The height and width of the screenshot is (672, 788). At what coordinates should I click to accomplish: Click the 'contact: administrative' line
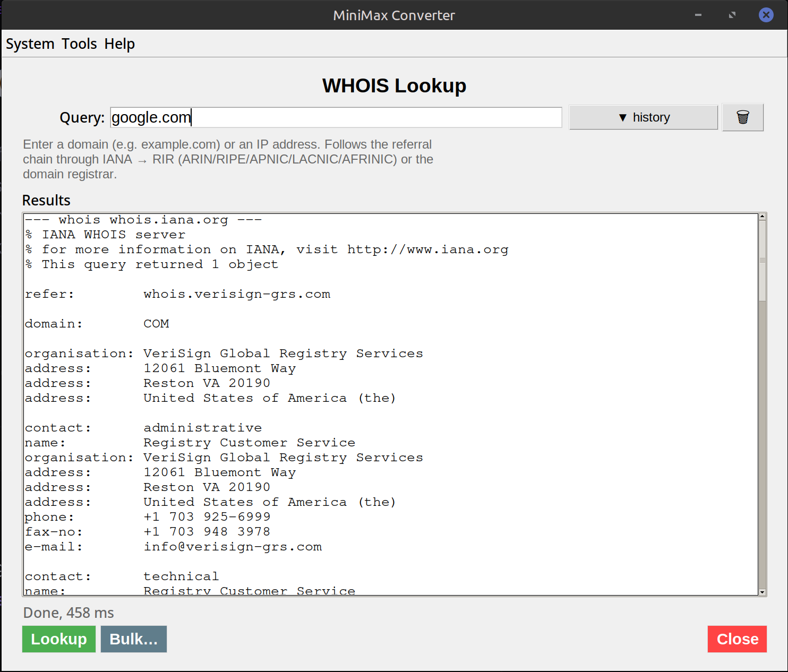click(x=143, y=428)
